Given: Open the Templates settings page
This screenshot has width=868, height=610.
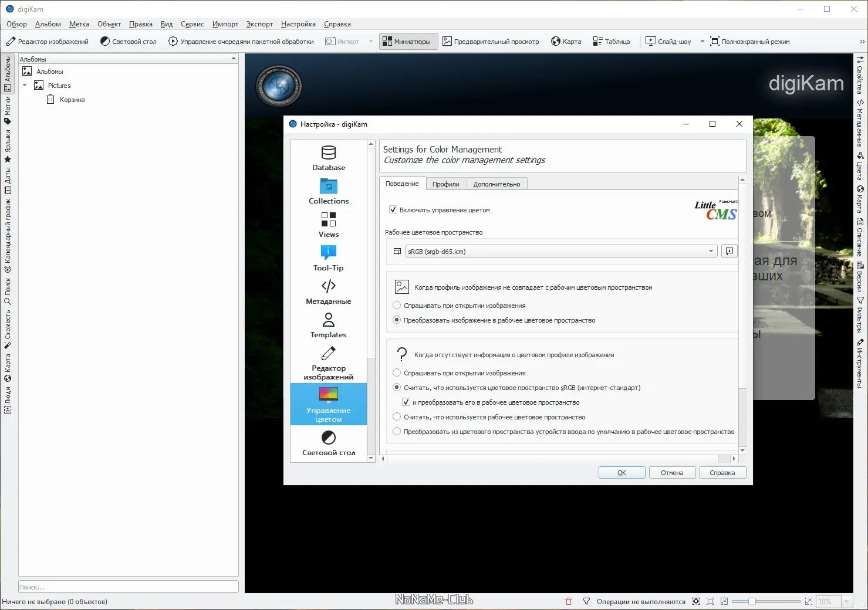Looking at the screenshot, I should pyautogui.click(x=329, y=325).
